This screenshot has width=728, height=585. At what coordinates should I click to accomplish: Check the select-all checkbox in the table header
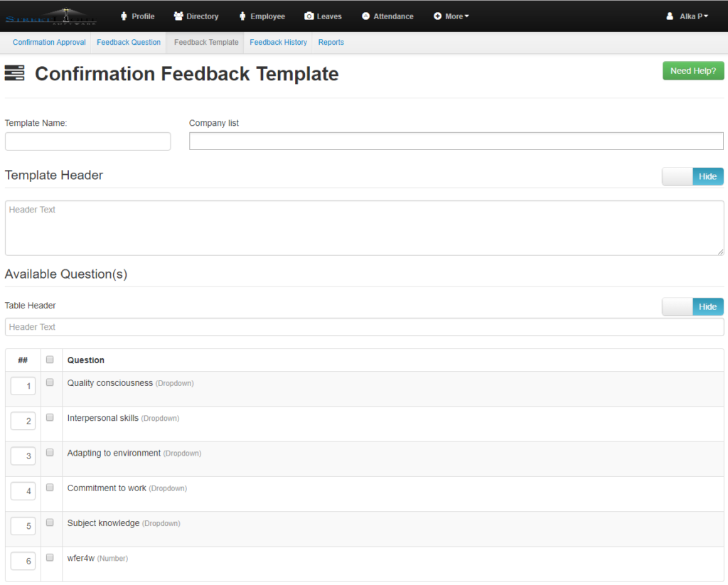pyautogui.click(x=50, y=359)
